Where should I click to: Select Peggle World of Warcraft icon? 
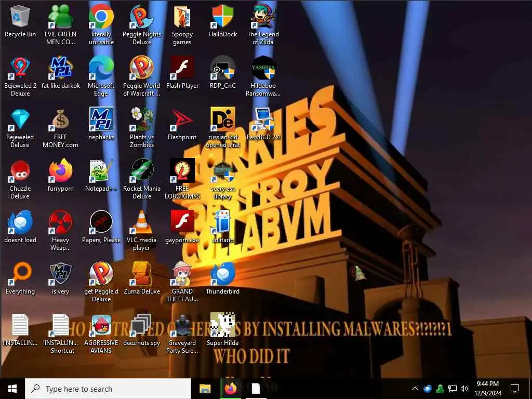coord(142,76)
